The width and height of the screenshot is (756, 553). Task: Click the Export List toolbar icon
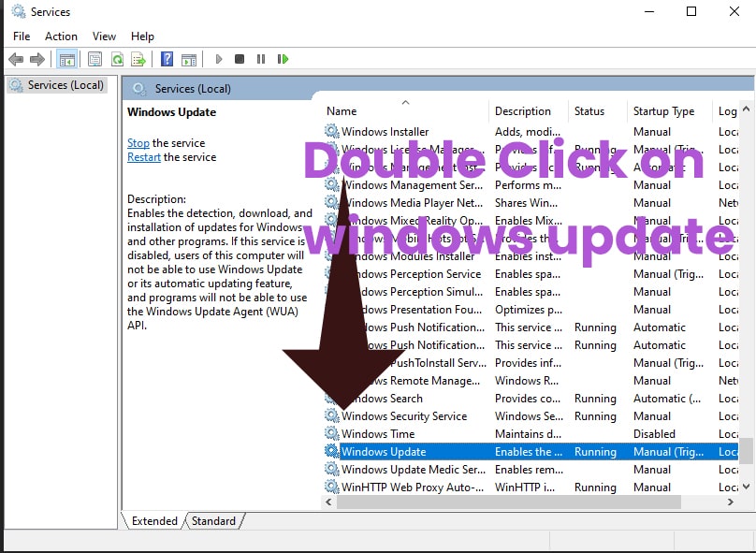coord(138,59)
